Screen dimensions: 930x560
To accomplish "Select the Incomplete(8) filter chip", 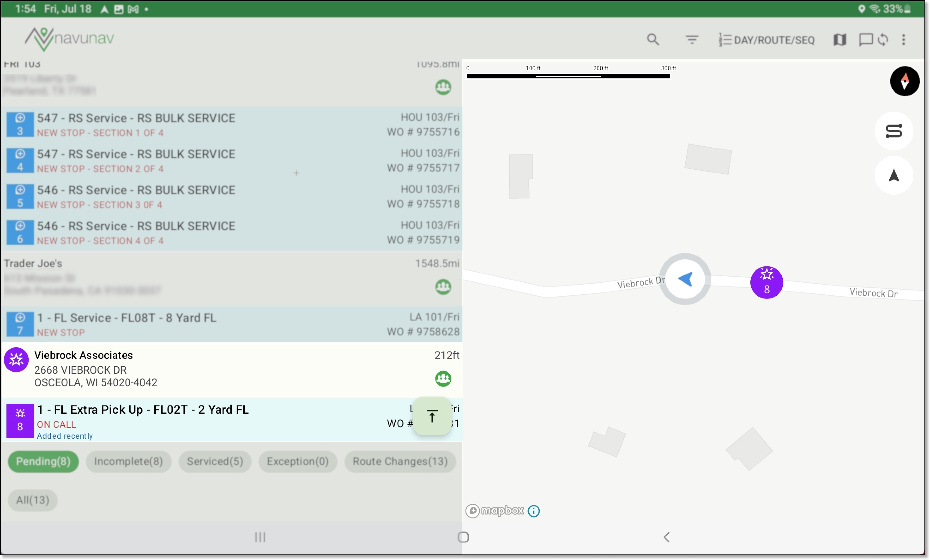I will tap(128, 461).
